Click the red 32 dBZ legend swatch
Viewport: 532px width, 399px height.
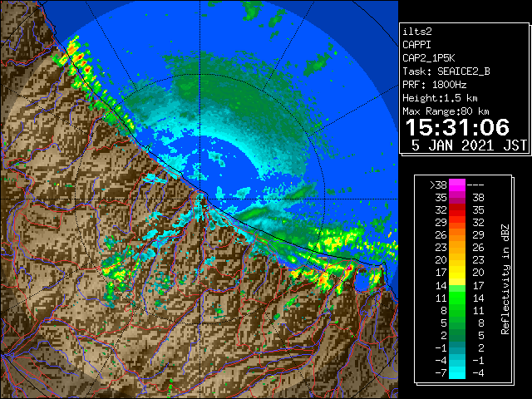tap(457, 210)
